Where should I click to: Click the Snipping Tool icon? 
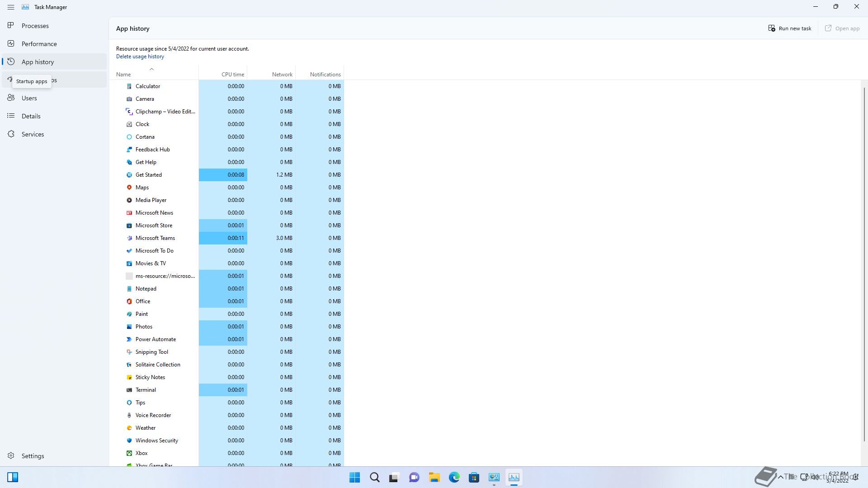[129, 352]
